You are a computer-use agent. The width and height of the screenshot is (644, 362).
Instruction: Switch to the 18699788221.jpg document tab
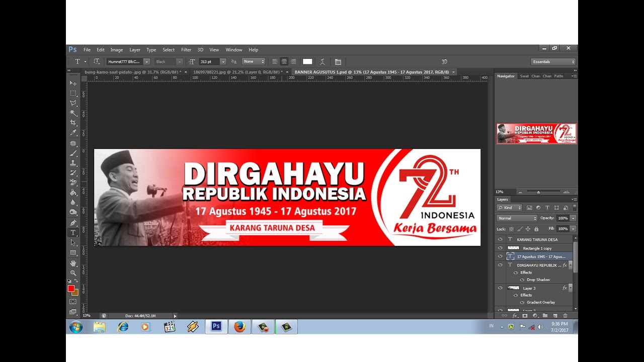coord(237,72)
